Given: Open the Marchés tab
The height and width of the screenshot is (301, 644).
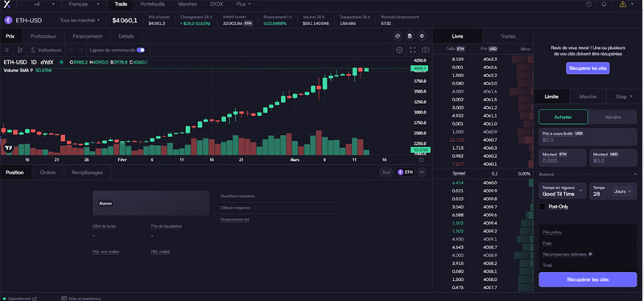Looking at the screenshot, I should [x=188, y=4].
